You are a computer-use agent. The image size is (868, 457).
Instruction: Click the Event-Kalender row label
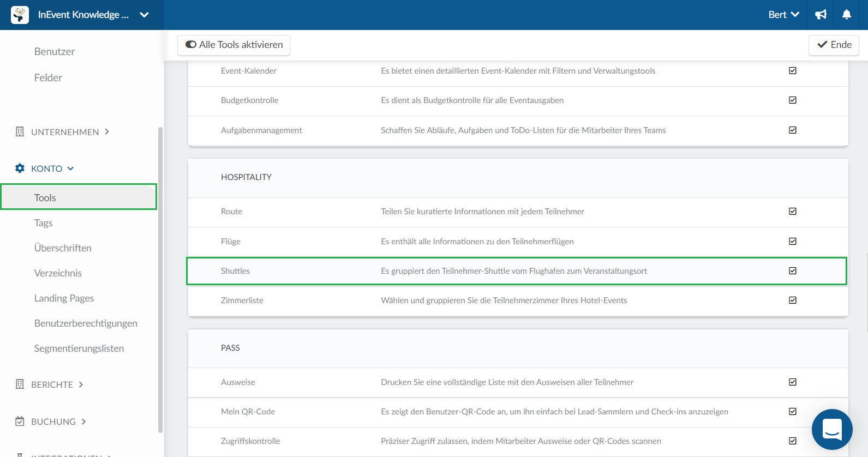[x=249, y=70]
